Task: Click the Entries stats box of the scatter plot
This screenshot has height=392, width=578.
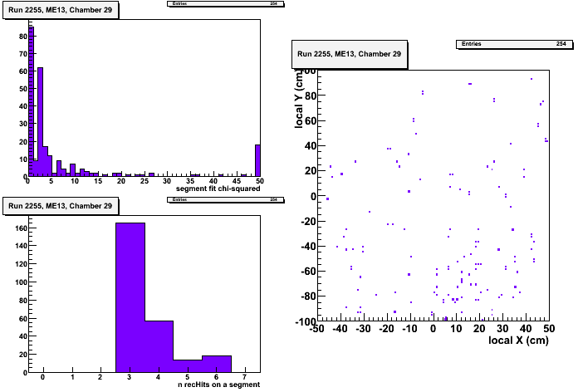Action: tap(515, 44)
